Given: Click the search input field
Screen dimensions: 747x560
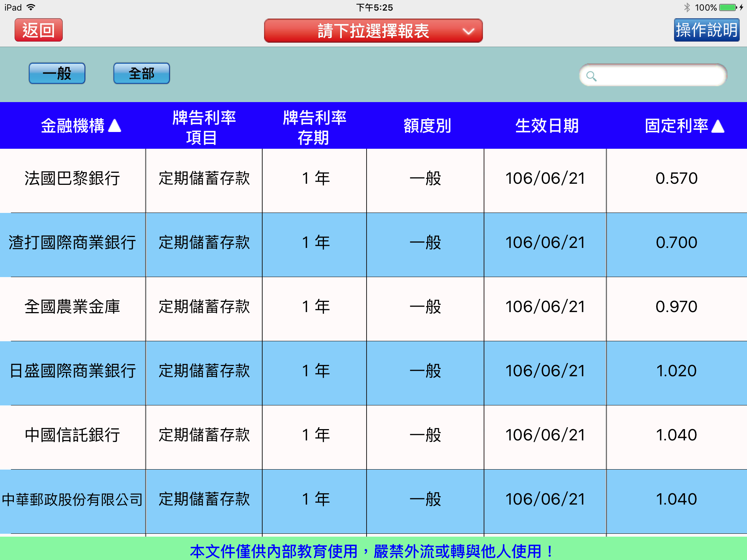Looking at the screenshot, I should [653, 75].
